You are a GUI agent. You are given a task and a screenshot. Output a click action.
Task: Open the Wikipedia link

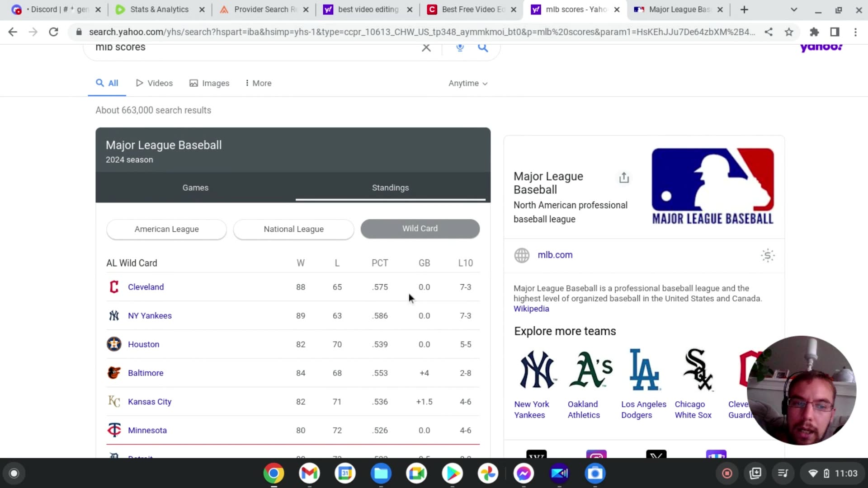[531, 309]
